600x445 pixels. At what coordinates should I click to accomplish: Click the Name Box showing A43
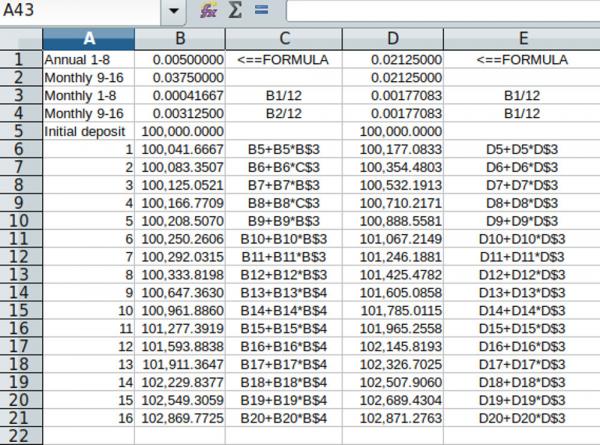(80, 12)
